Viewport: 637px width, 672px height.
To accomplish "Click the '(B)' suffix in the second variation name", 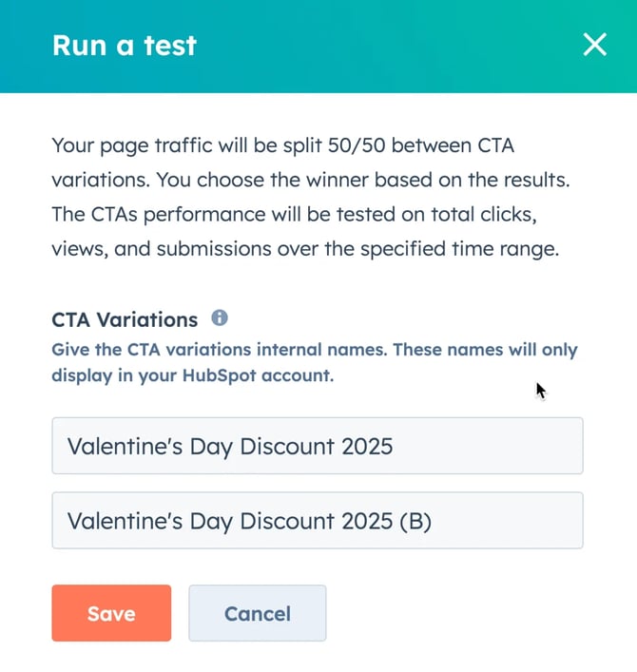I will [x=415, y=521].
